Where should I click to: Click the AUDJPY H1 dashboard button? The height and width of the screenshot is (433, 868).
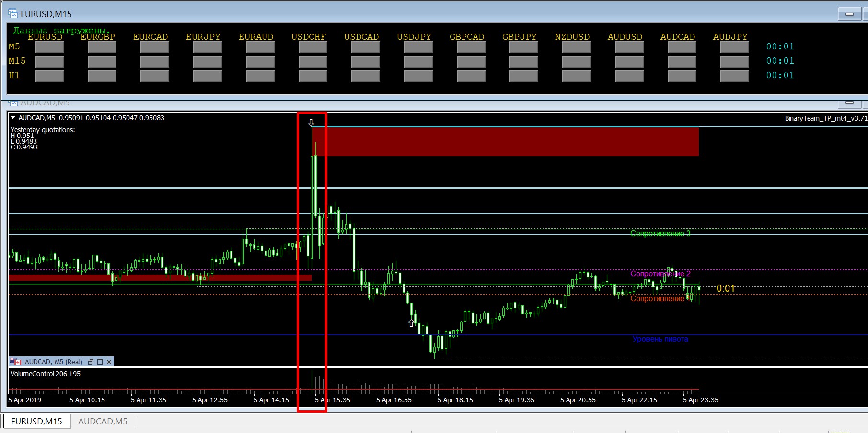(x=735, y=76)
